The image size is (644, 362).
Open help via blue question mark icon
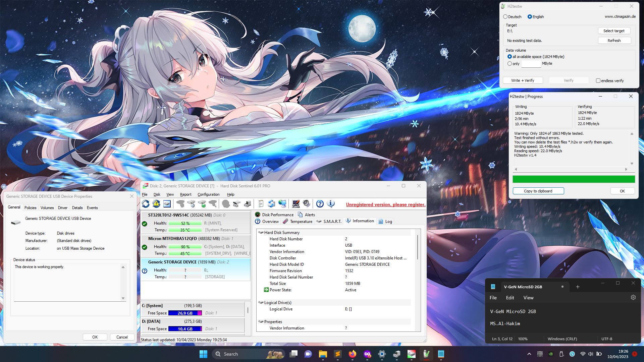(x=320, y=204)
